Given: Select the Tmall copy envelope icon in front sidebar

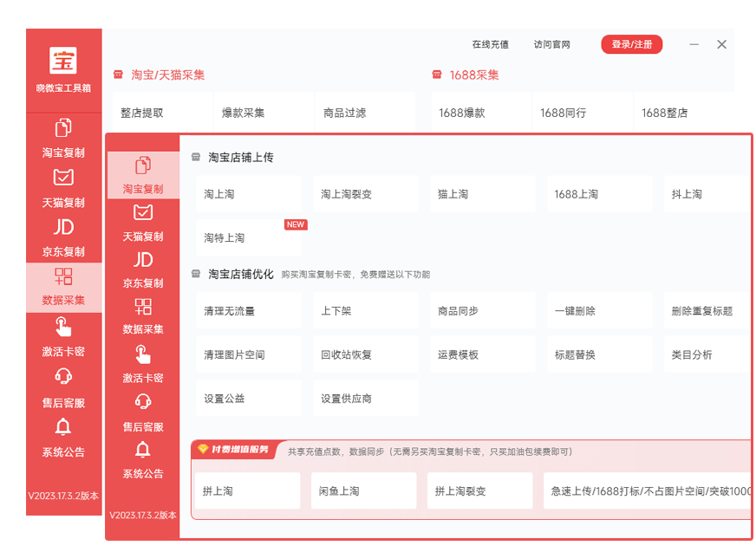Looking at the screenshot, I should pyautogui.click(x=143, y=213).
